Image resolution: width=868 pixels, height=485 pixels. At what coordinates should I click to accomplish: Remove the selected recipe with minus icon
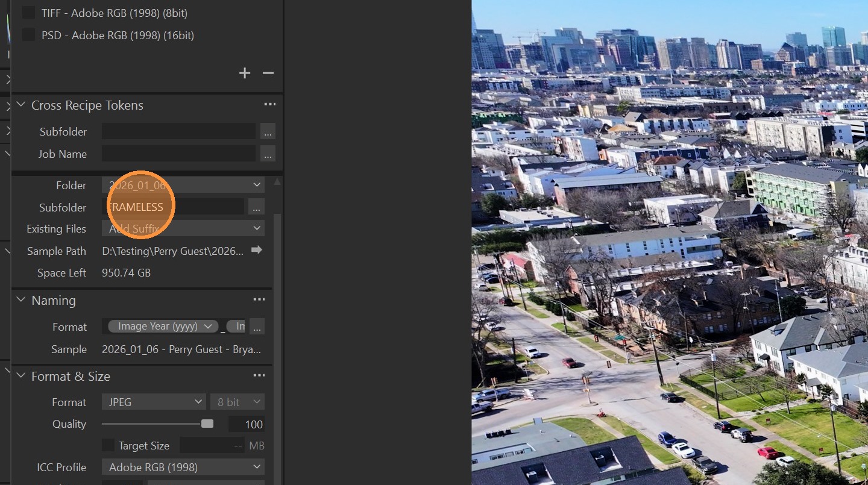point(268,74)
